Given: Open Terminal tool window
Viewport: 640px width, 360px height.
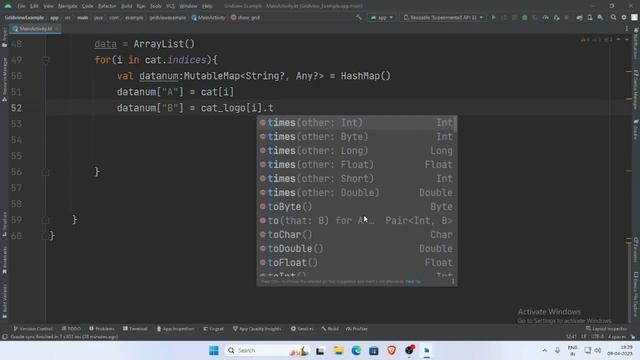Looking at the screenshot, I should click(135, 329).
